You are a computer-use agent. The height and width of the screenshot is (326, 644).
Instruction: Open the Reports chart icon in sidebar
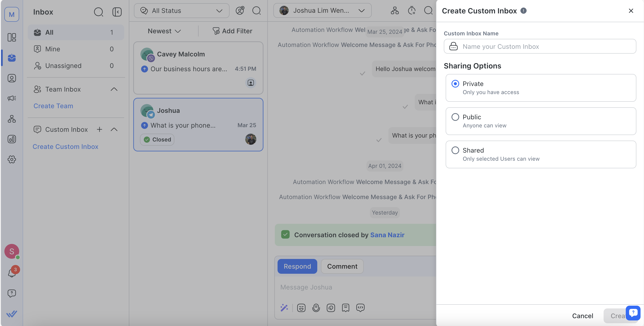click(12, 139)
